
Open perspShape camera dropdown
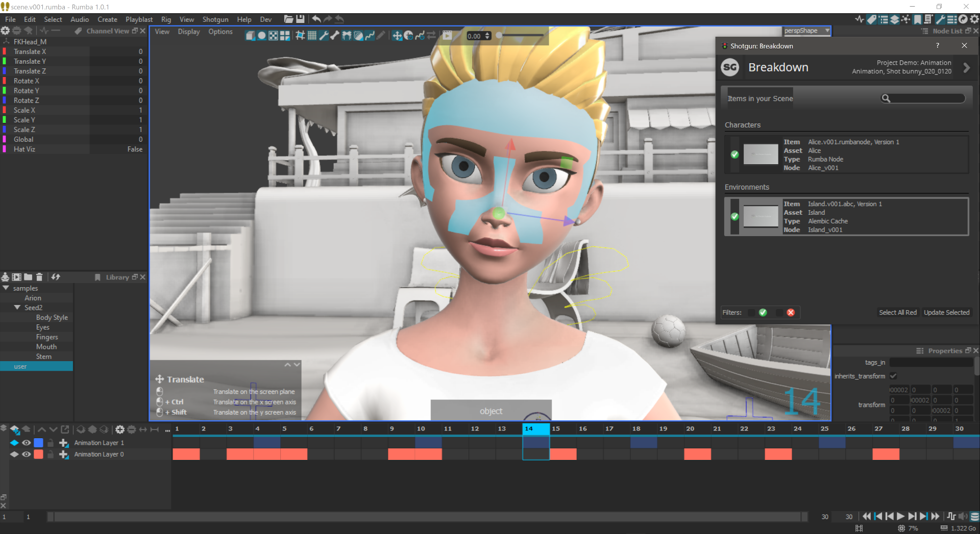click(x=807, y=31)
